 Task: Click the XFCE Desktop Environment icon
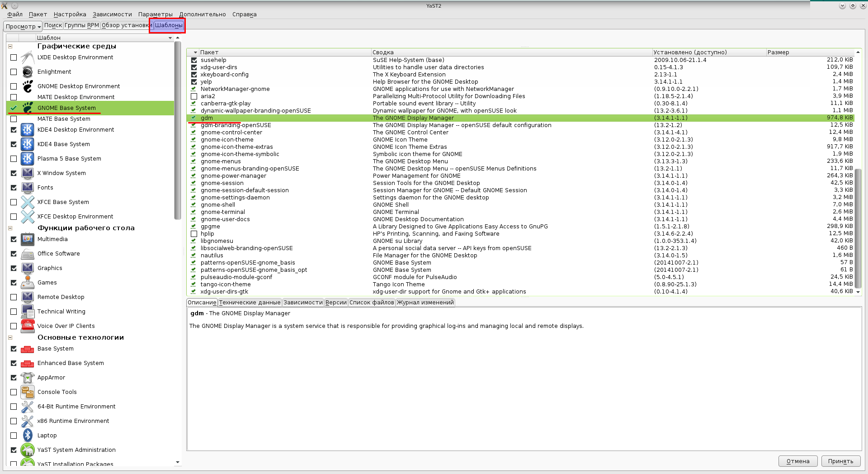click(28, 217)
